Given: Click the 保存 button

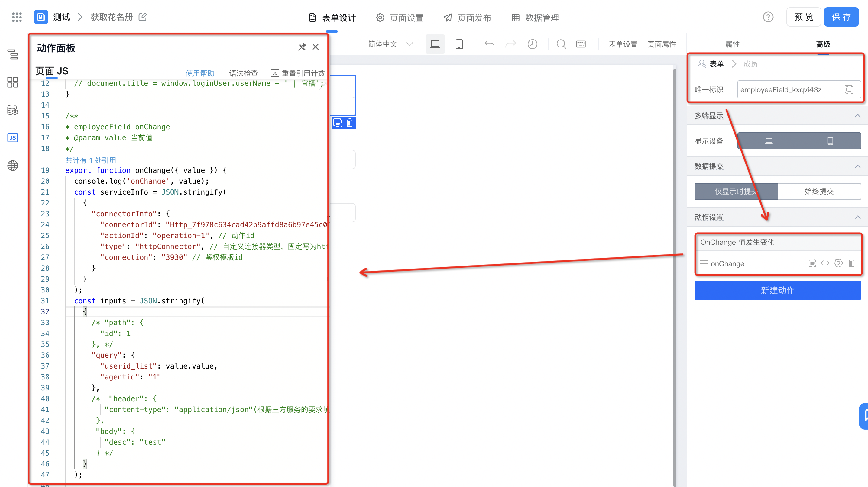Looking at the screenshot, I should 841,17.
